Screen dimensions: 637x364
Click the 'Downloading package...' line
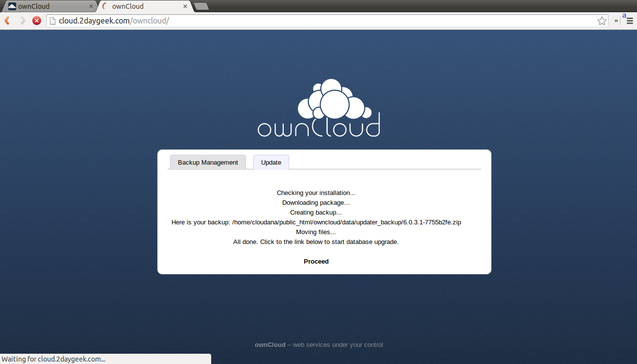pyautogui.click(x=316, y=202)
